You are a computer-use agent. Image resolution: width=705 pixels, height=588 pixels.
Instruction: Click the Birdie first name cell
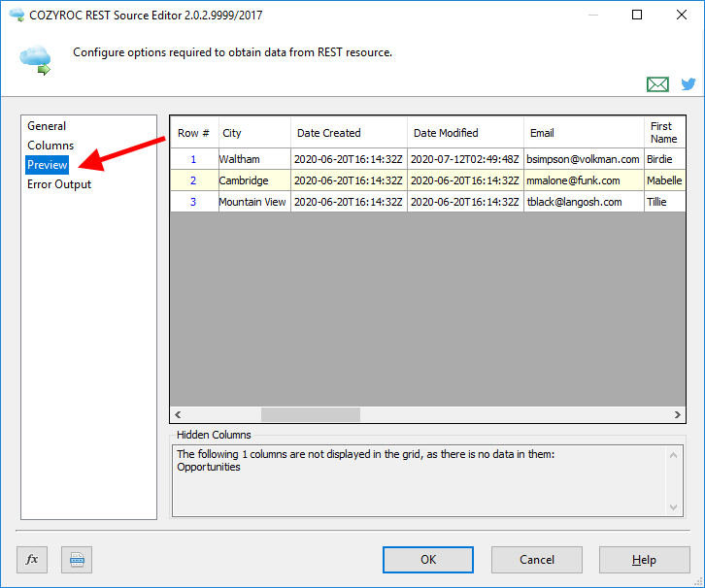click(665, 159)
